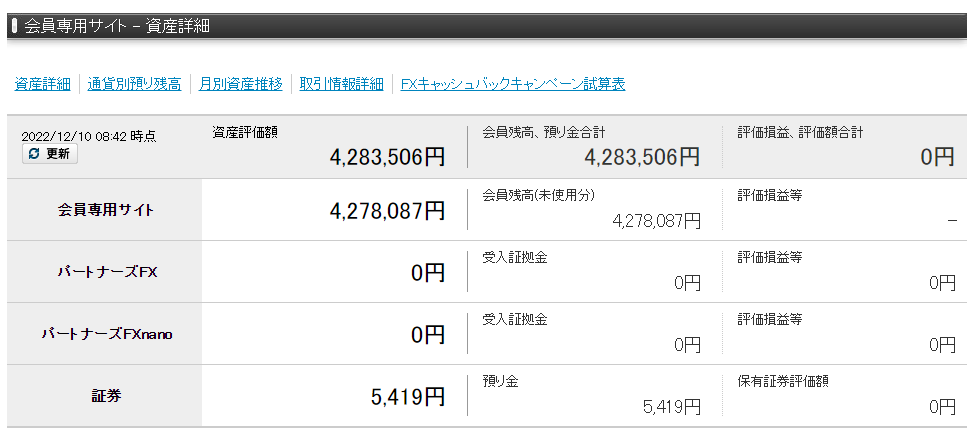This screenshot has width=976, height=433.
Task: Select the 証券 row label
Action: click(106, 396)
